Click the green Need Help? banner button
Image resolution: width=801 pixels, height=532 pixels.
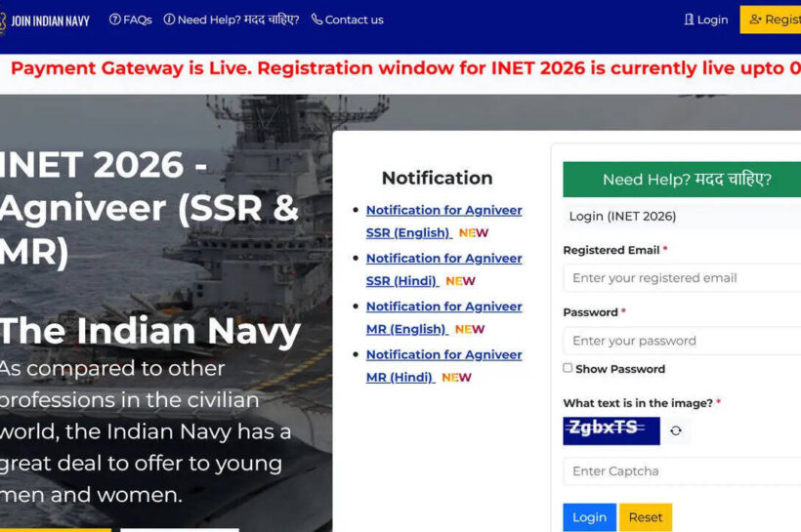[682, 180]
